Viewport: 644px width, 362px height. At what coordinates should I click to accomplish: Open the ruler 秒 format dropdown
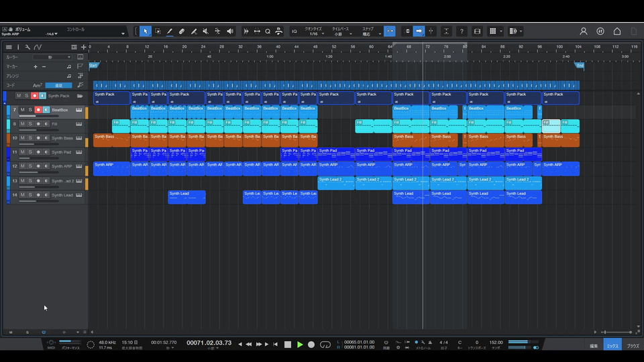[x=52, y=58]
